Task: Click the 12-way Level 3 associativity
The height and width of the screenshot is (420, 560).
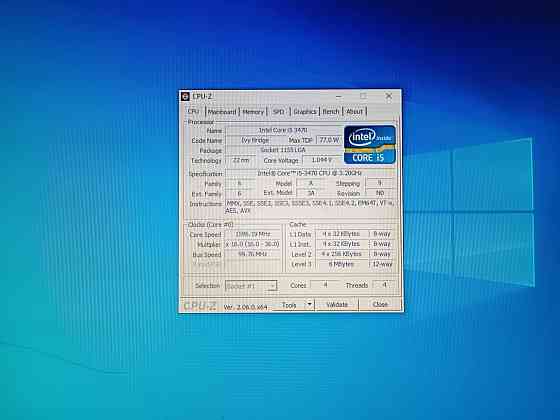Action: [382, 264]
